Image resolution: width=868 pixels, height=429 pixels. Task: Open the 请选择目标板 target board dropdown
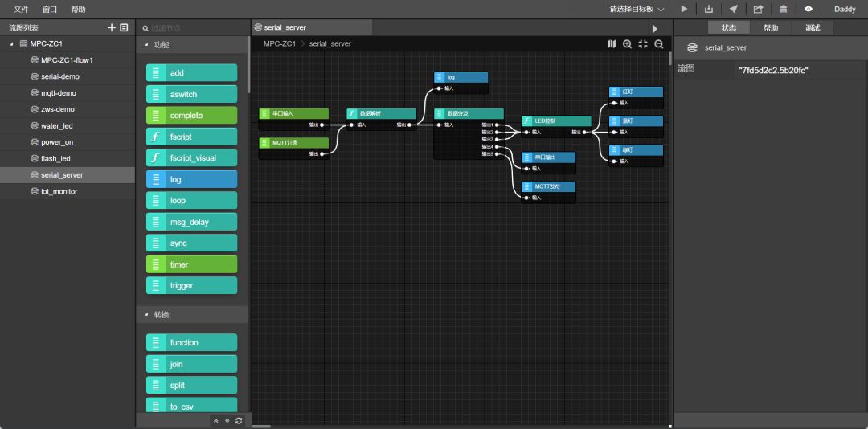pyautogui.click(x=637, y=10)
